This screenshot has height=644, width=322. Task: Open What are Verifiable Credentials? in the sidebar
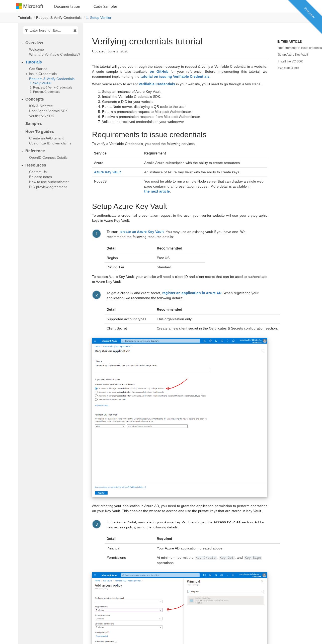54,54
